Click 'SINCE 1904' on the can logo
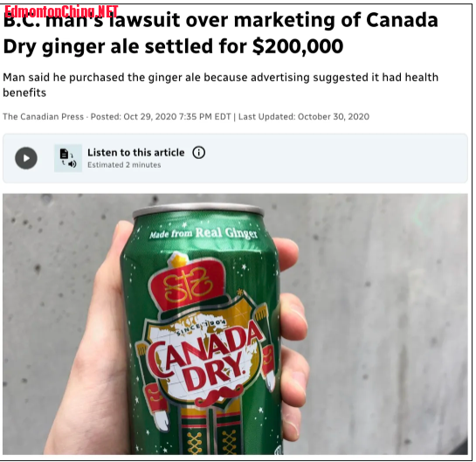 (201, 327)
